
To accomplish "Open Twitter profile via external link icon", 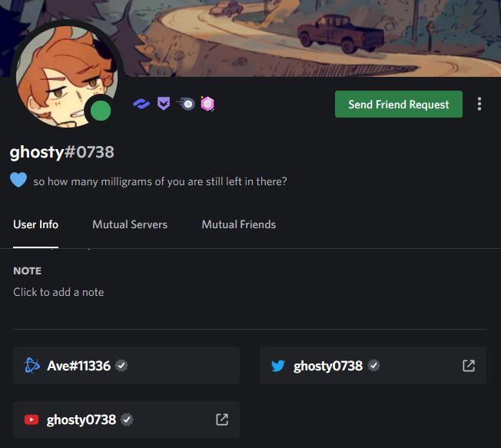I will click(469, 366).
